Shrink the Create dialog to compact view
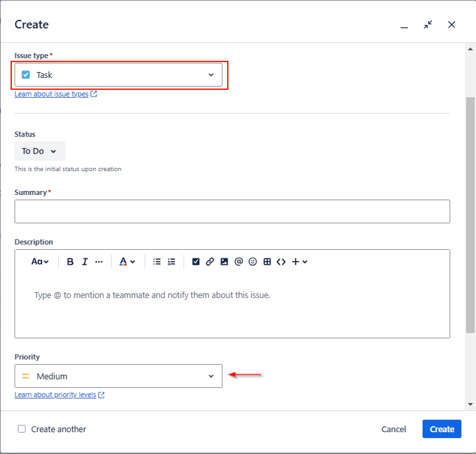Image resolution: width=476 pixels, height=454 pixels. click(x=428, y=24)
